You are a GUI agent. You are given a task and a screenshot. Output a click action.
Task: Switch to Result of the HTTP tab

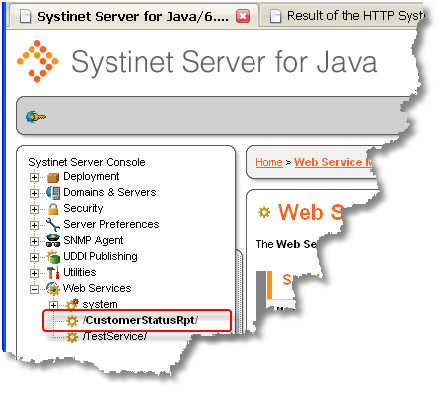(x=343, y=16)
